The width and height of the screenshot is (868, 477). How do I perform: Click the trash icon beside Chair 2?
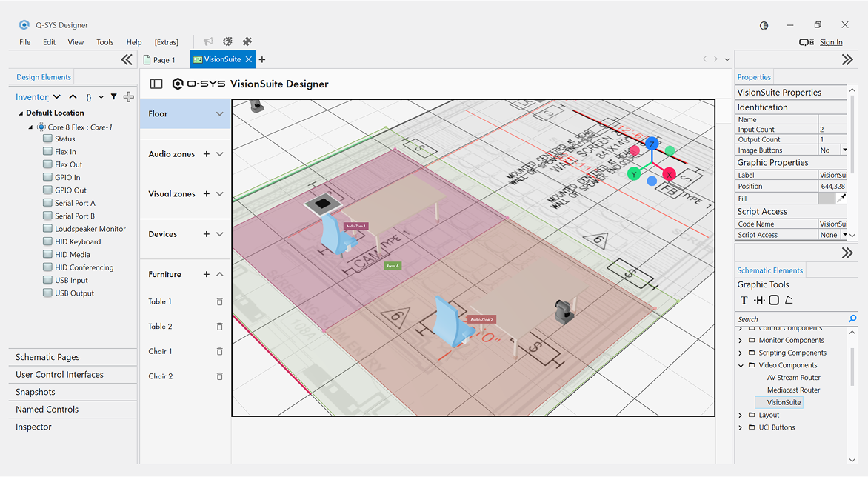click(x=219, y=376)
